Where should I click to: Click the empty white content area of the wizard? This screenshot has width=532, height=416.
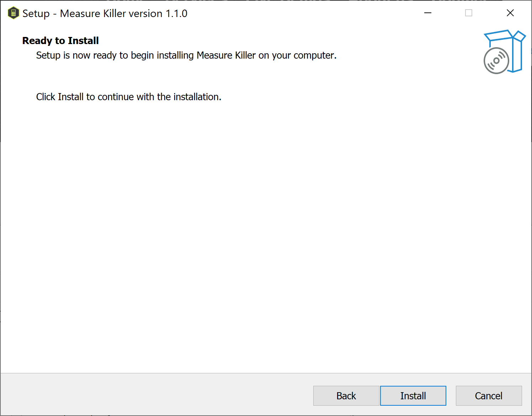tap(249, 231)
